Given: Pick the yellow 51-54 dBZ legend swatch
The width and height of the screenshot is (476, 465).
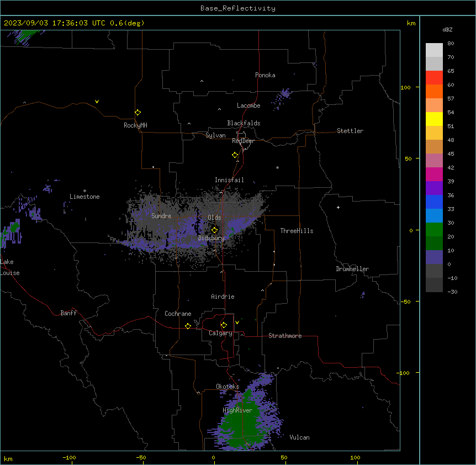Looking at the screenshot, I should 434,119.
